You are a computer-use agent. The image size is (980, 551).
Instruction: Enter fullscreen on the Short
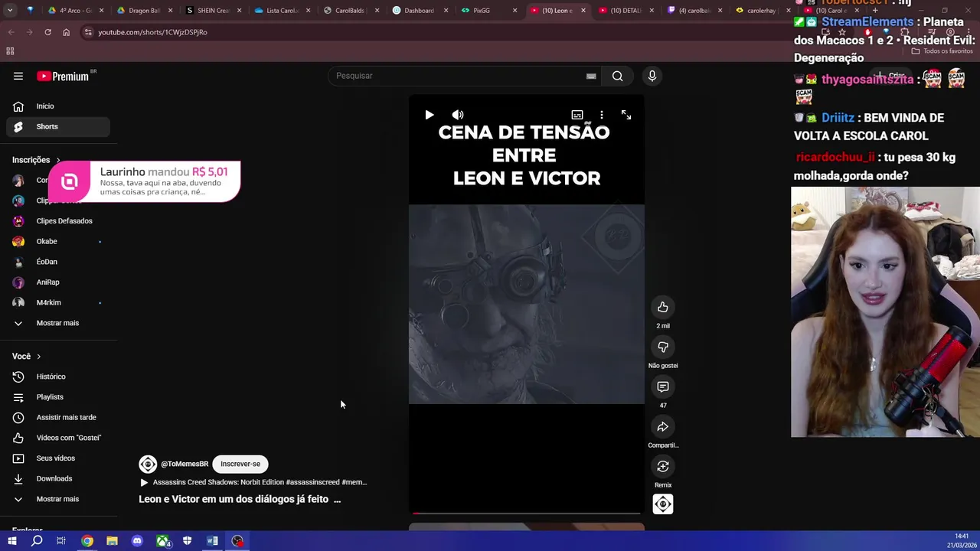[x=626, y=115]
